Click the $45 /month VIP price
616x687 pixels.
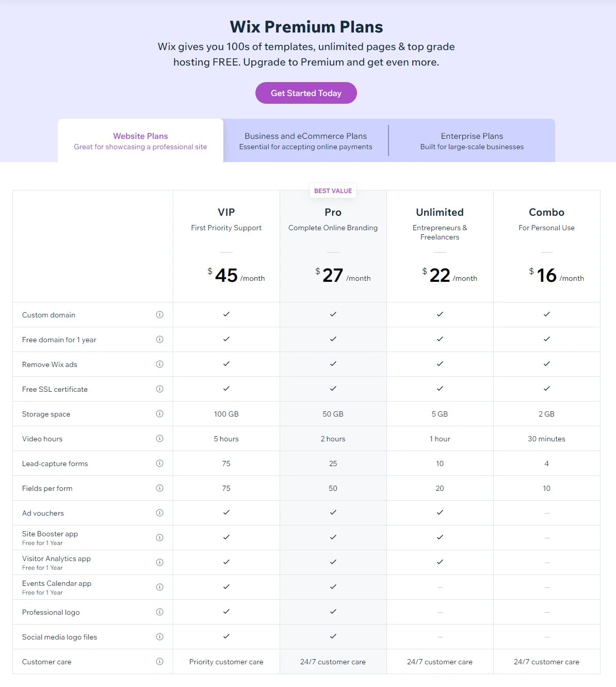[236, 275]
